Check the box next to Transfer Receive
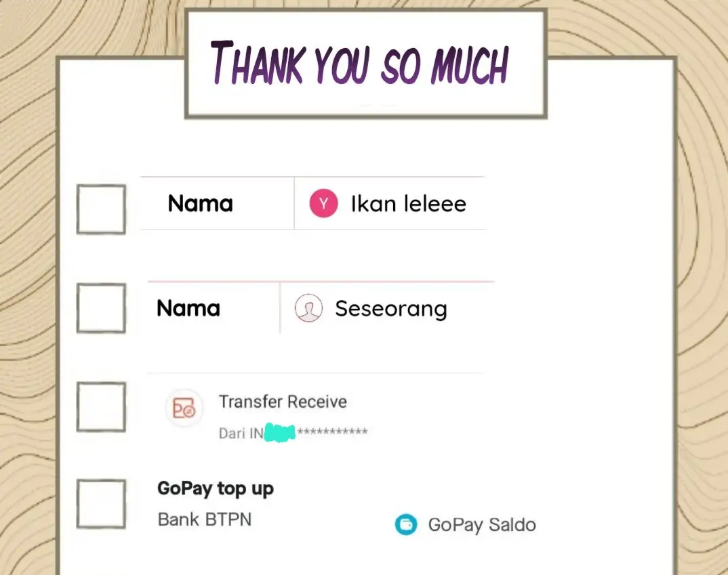 pos(101,406)
